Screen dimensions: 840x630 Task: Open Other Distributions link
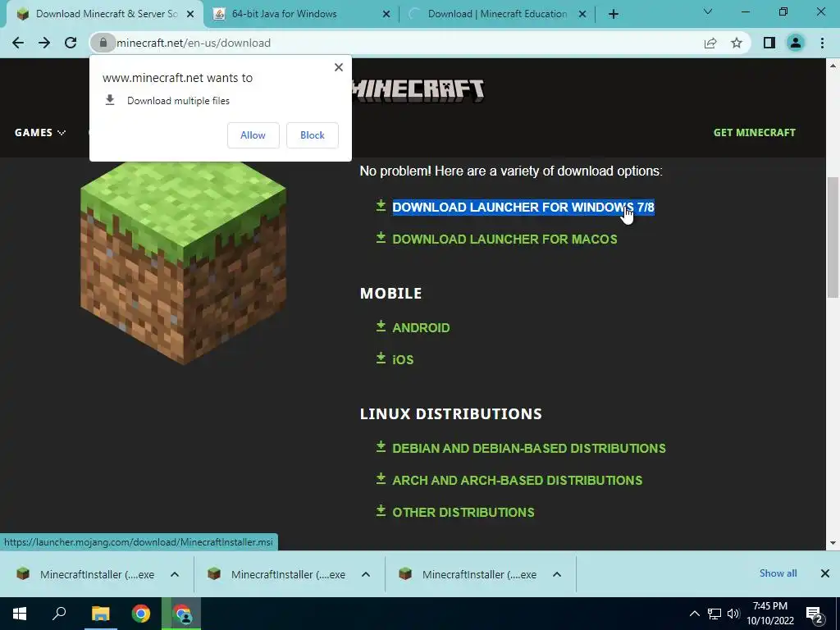click(463, 512)
